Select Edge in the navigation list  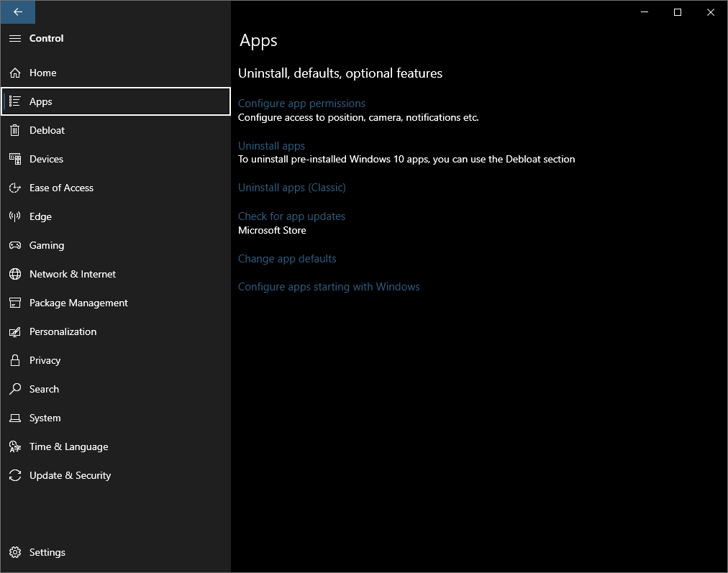[x=116, y=216]
